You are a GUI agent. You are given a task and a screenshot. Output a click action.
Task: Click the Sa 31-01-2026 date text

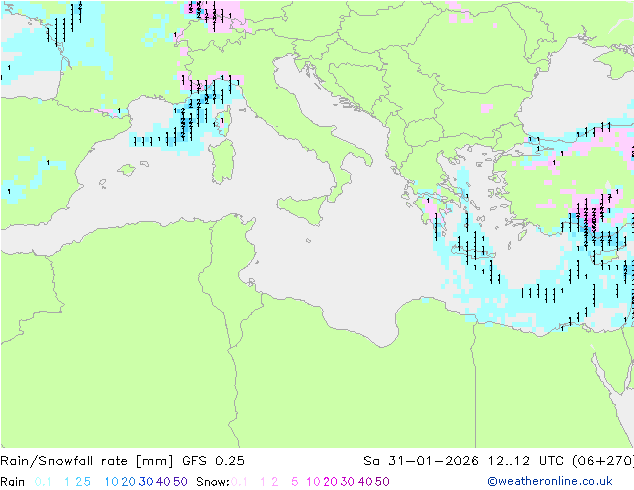pyautogui.click(x=421, y=461)
